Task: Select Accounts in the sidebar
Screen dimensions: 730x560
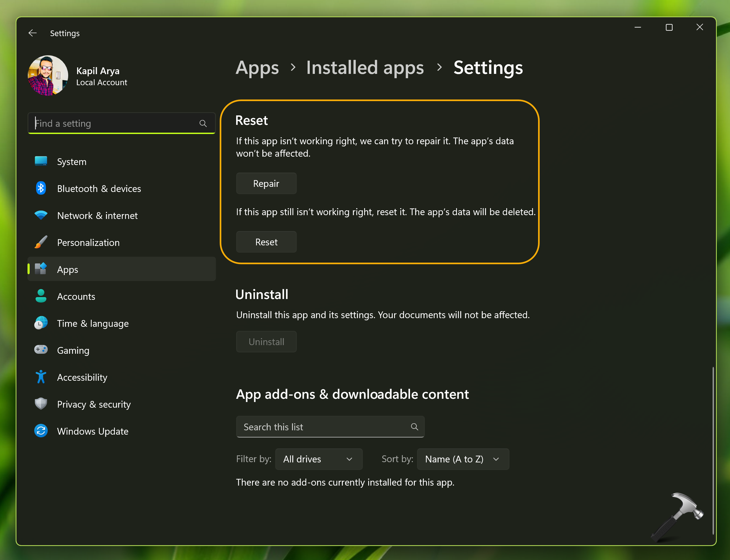Action: [x=76, y=296]
